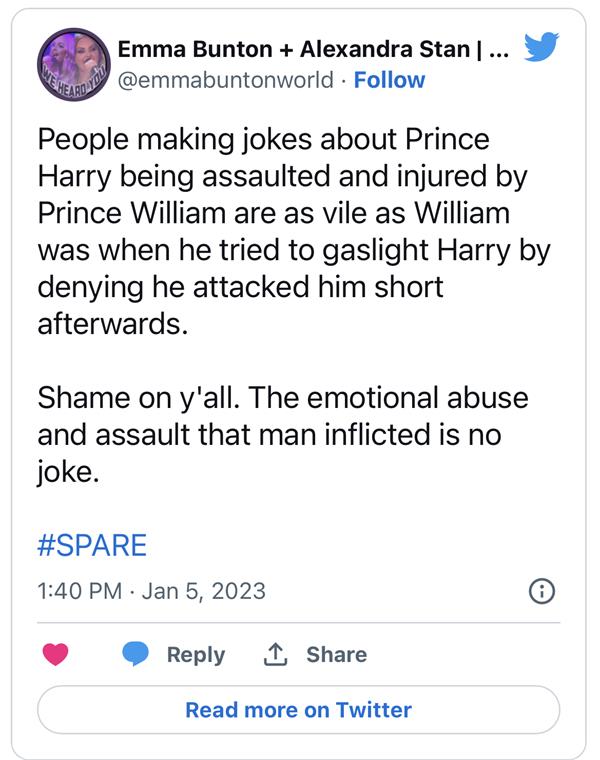Click the Jan 5, 2023 date
600x760 pixels.
pyautogui.click(x=204, y=591)
